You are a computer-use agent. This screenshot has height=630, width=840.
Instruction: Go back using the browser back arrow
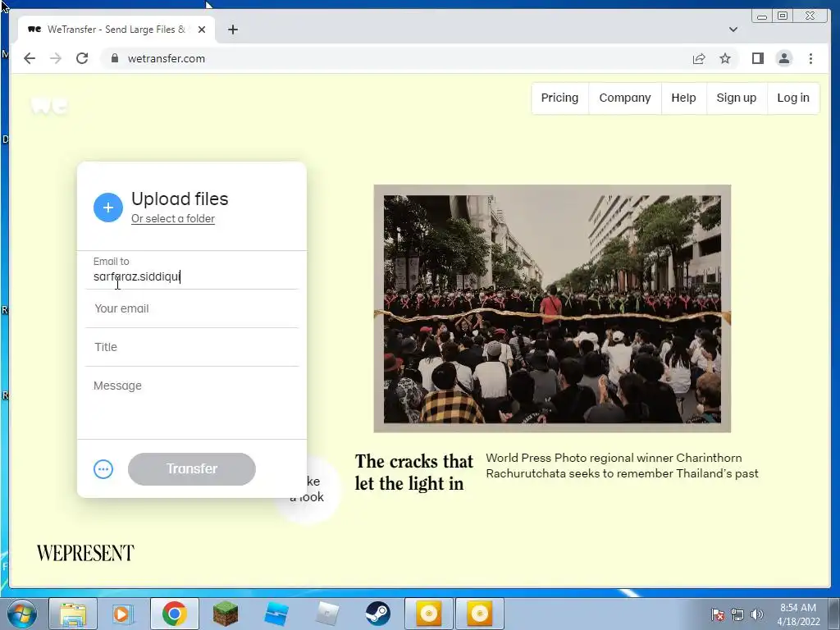(30, 58)
